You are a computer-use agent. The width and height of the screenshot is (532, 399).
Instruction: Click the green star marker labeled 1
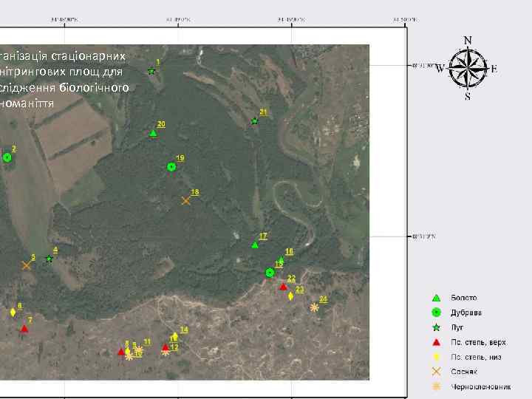click(151, 71)
